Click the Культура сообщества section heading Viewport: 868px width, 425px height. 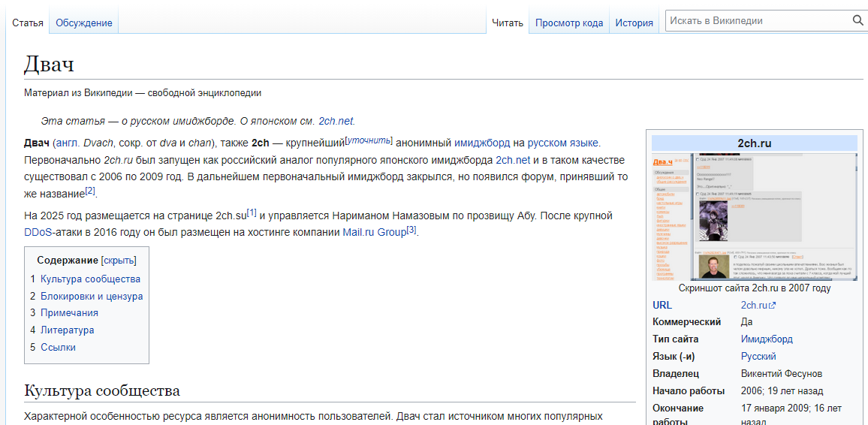102,390
